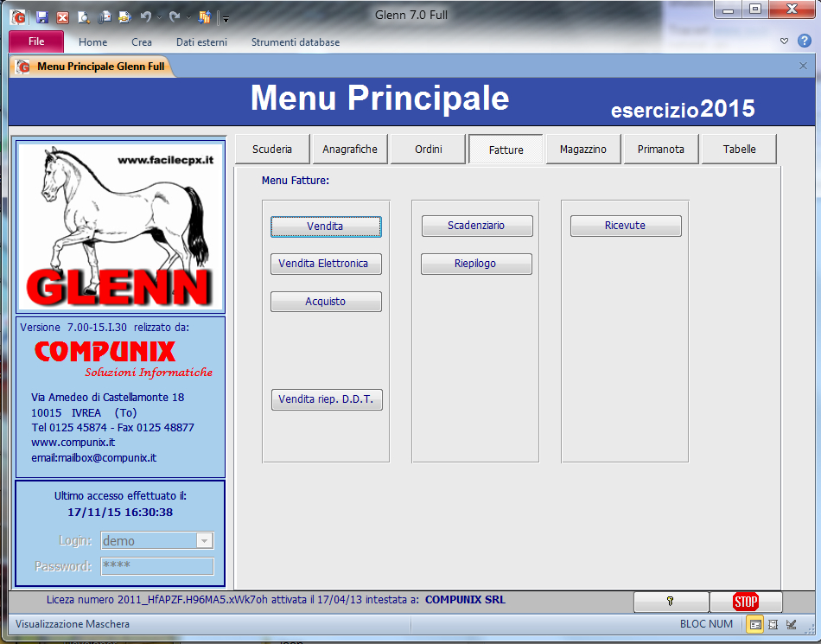Click the Glenn application icon in title bar
Image resolution: width=821 pixels, height=644 pixels.
(18, 17)
